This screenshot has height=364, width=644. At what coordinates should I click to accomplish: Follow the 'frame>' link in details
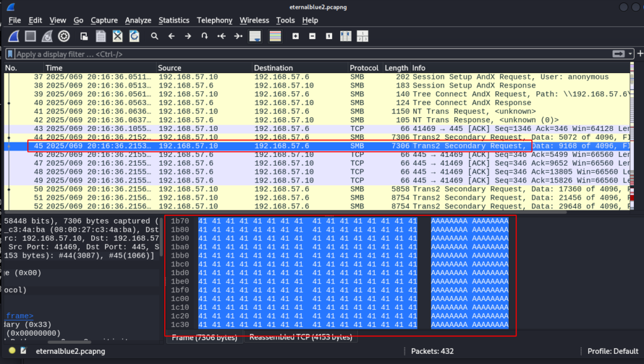point(19,316)
